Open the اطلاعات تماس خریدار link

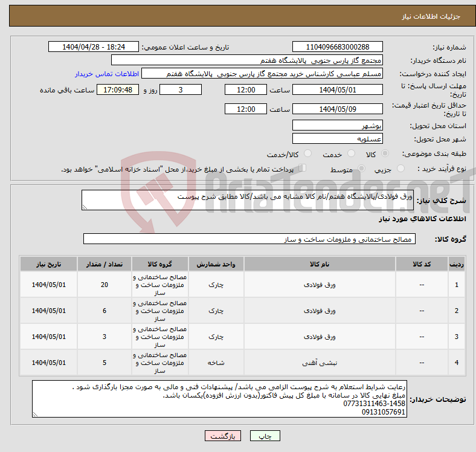107,74
